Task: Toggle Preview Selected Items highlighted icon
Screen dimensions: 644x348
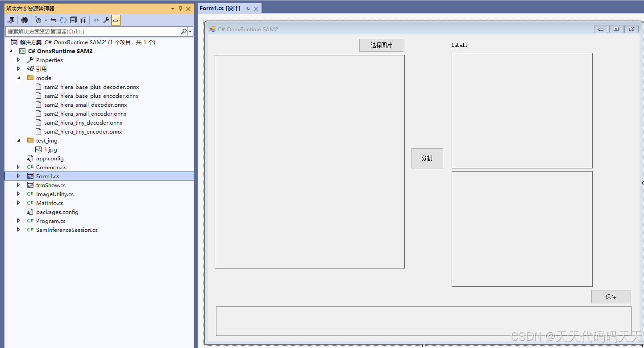Action: 116,20
